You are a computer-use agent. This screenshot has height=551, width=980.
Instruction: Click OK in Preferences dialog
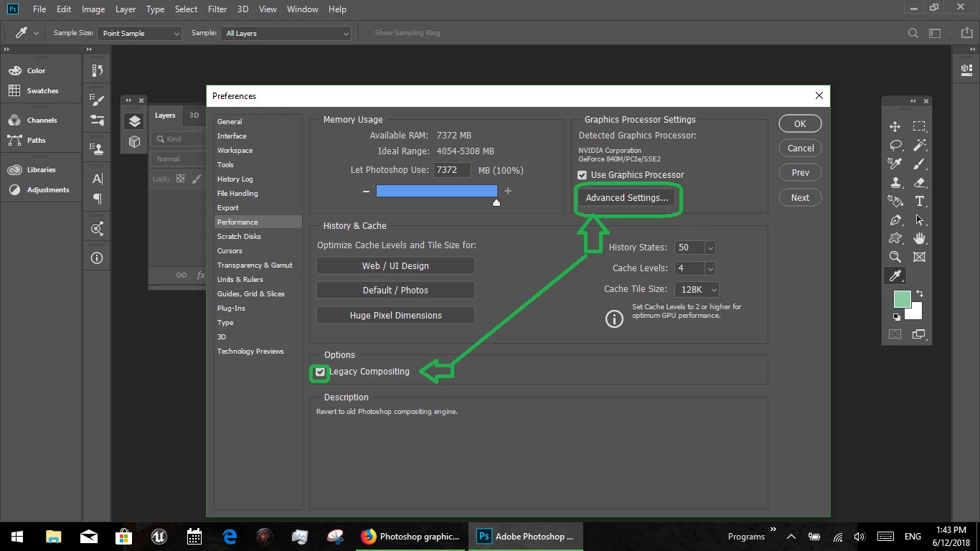tap(800, 124)
